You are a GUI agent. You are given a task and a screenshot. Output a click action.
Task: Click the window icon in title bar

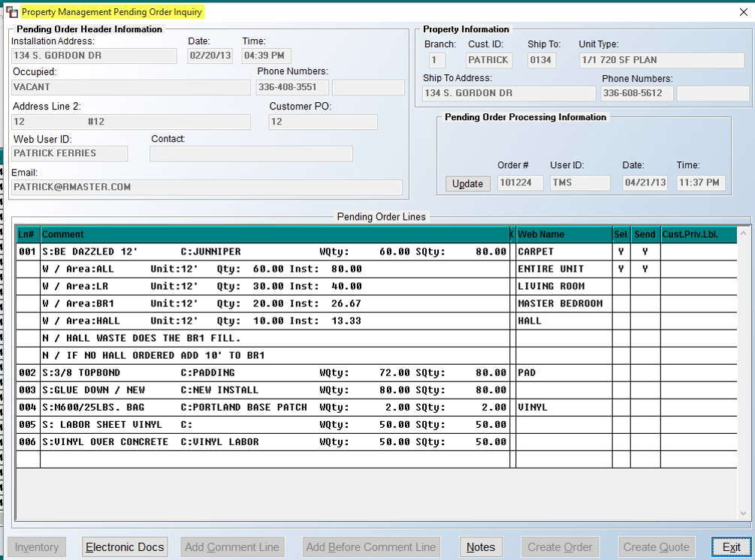pos(11,11)
